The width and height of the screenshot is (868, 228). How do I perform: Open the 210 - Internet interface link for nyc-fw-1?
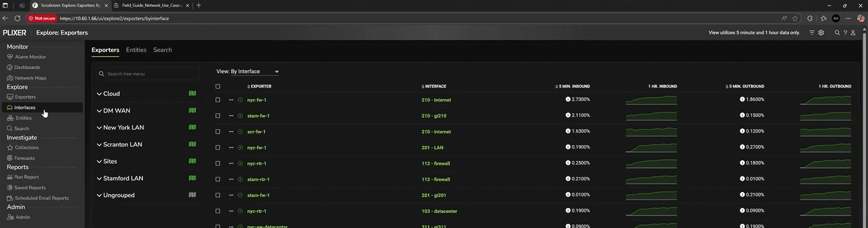coord(436,100)
